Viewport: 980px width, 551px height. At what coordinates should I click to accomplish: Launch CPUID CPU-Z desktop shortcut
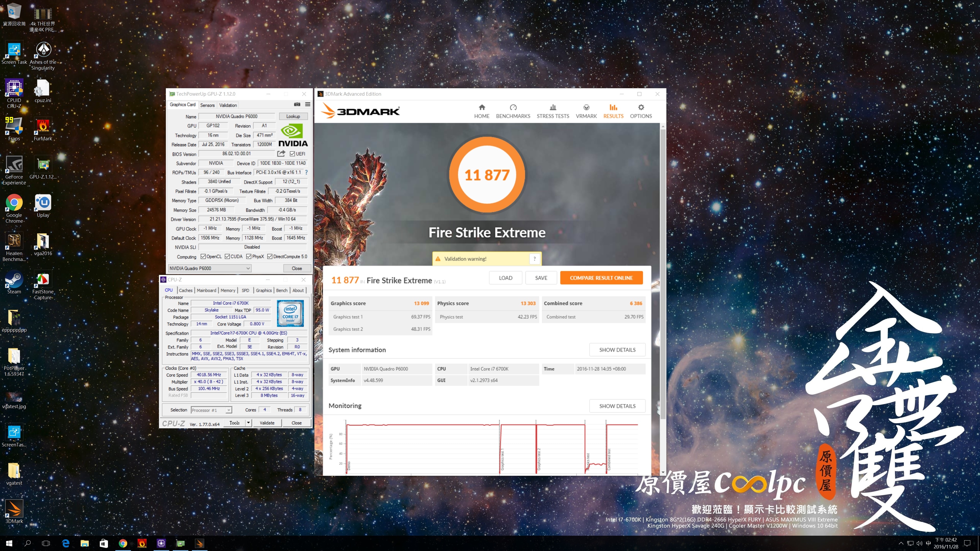click(14, 93)
